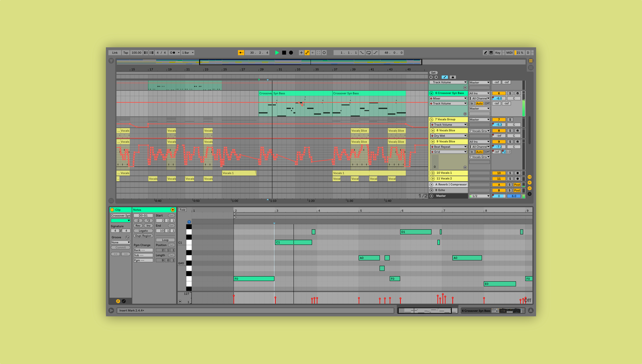The height and width of the screenshot is (364, 642).
Task: Click track 6 volume slider at -6.0
Action: [x=499, y=98]
